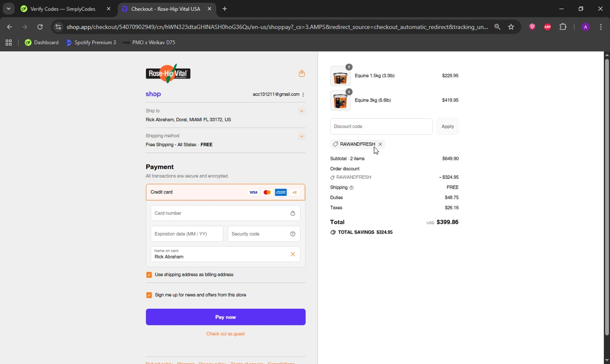Click the Rose-Hip Vital store logo
The height and width of the screenshot is (364, 610).
(x=168, y=74)
